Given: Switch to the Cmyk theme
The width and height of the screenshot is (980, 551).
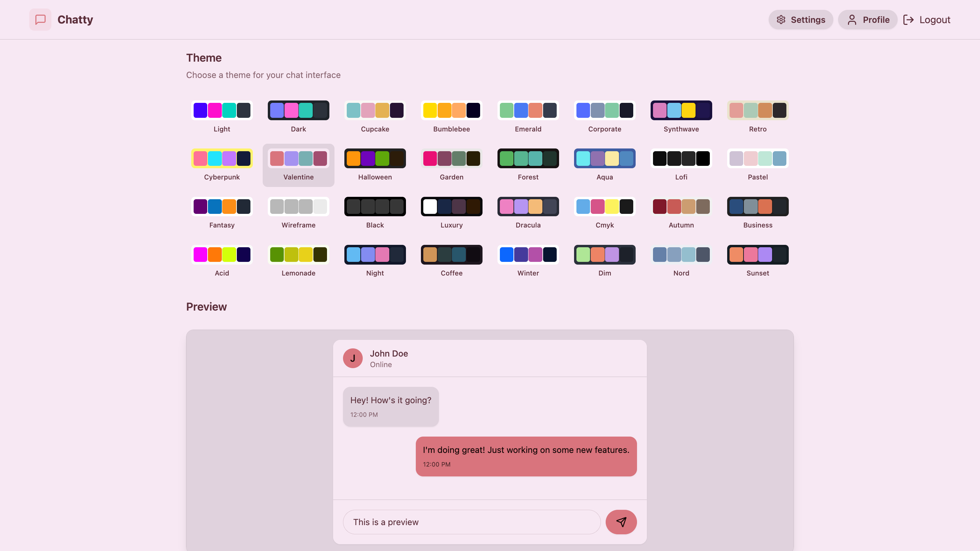Looking at the screenshot, I should [x=605, y=213].
